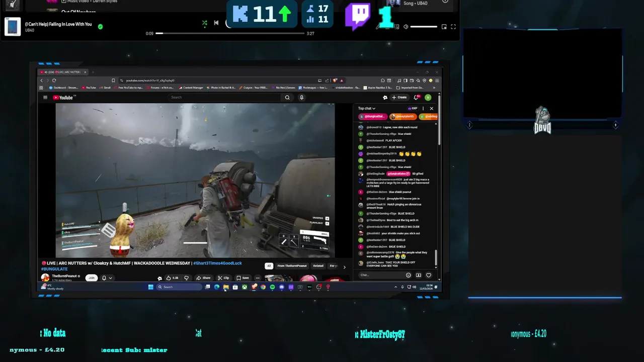644x362 pixels.
Task: Select the ARC NUTTERS browser tab
Action: coord(62,72)
